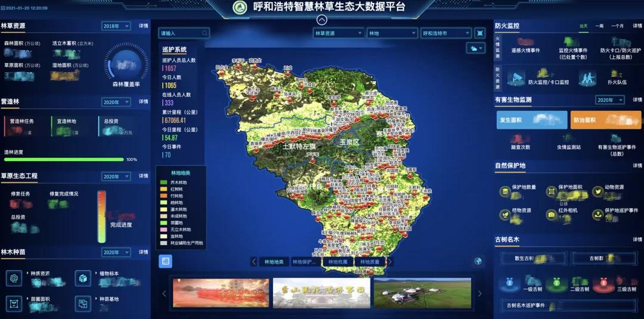Select the fire monitoring camera icon
Screen dimensions: 644x319
517,78
